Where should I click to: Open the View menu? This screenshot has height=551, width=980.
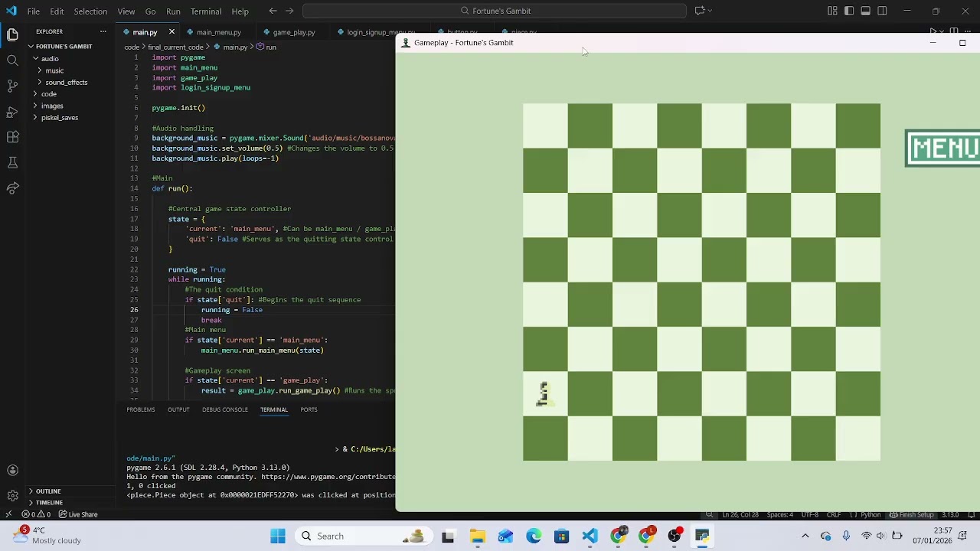tap(126, 11)
